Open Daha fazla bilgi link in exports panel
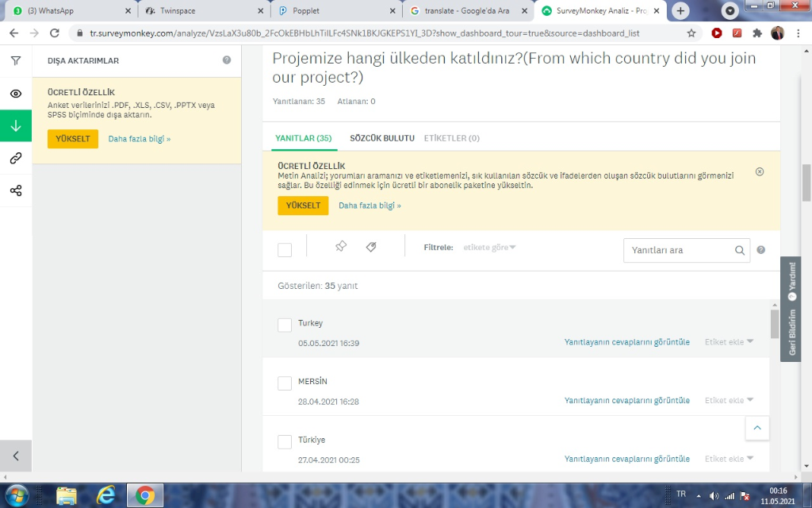The height and width of the screenshot is (508, 812). 140,139
